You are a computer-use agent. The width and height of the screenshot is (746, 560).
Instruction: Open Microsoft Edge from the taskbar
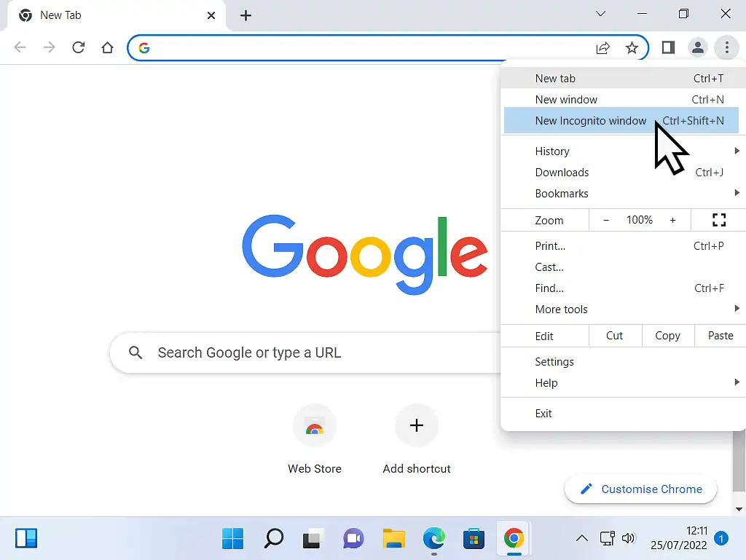[433, 538]
